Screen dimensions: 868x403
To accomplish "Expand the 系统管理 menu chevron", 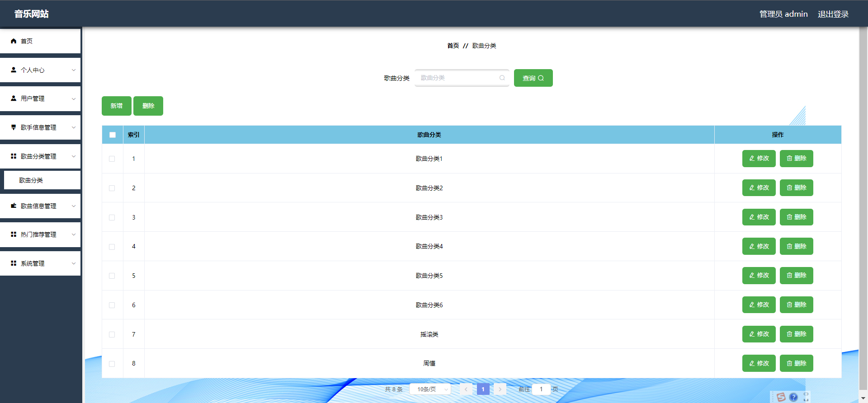I will [74, 263].
